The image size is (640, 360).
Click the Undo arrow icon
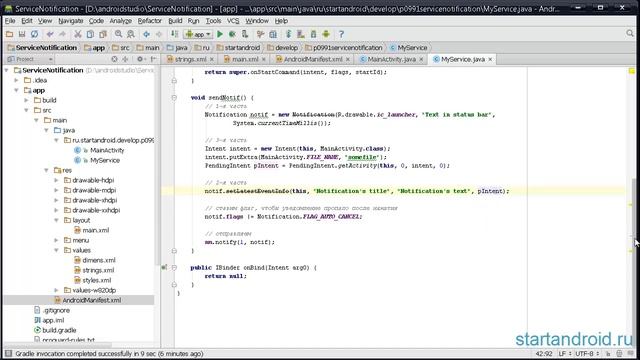pos(50,34)
